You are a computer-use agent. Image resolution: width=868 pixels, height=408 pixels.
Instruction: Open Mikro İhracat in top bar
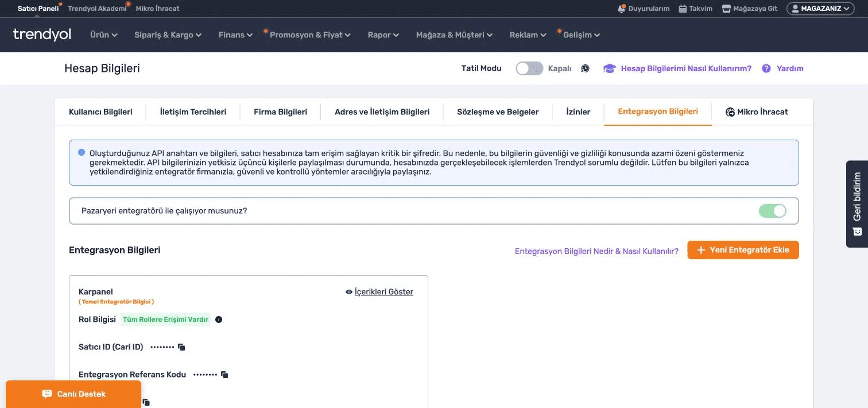point(158,9)
